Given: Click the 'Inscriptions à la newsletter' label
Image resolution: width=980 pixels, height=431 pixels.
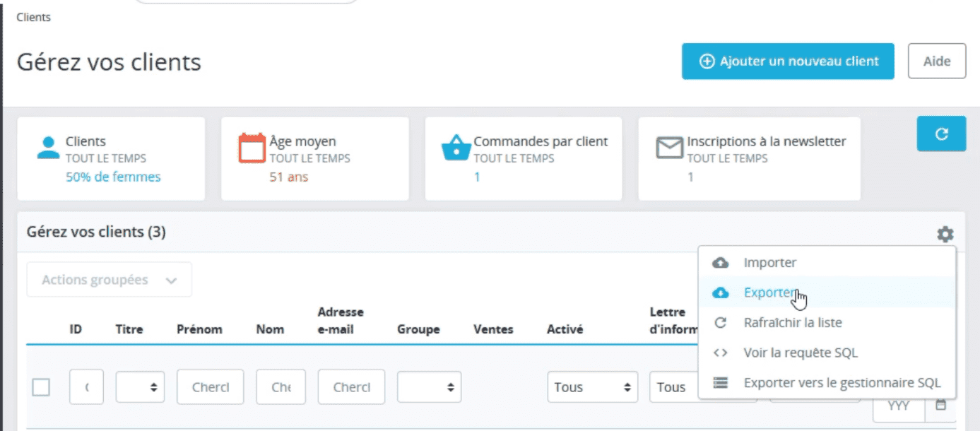Looking at the screenshot, I should pyautogui.click(x=767, y=141).
